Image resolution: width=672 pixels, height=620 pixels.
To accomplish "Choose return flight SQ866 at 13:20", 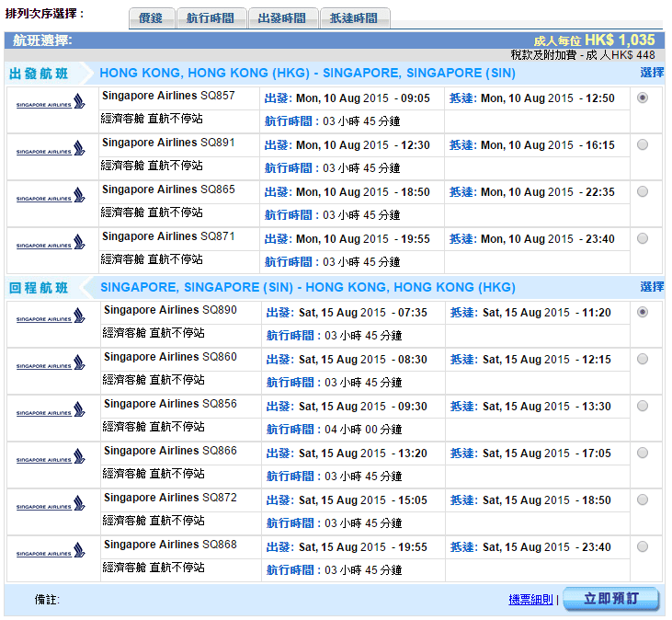I will (x=642, y=453).
